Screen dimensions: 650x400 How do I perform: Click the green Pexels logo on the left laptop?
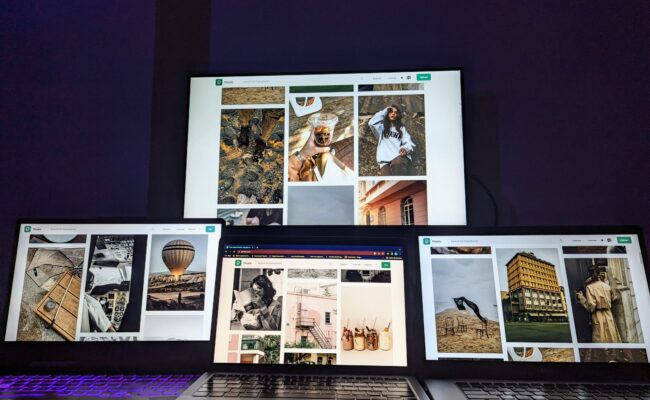(28, 229)
